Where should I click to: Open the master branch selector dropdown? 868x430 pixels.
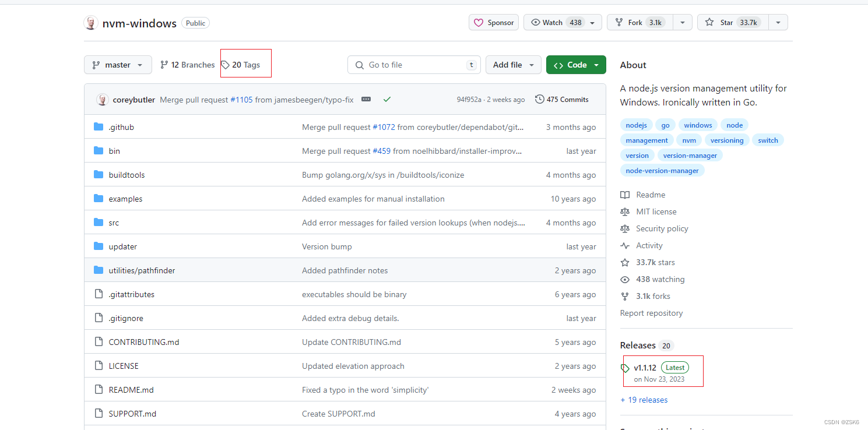[x=118, y=65]
